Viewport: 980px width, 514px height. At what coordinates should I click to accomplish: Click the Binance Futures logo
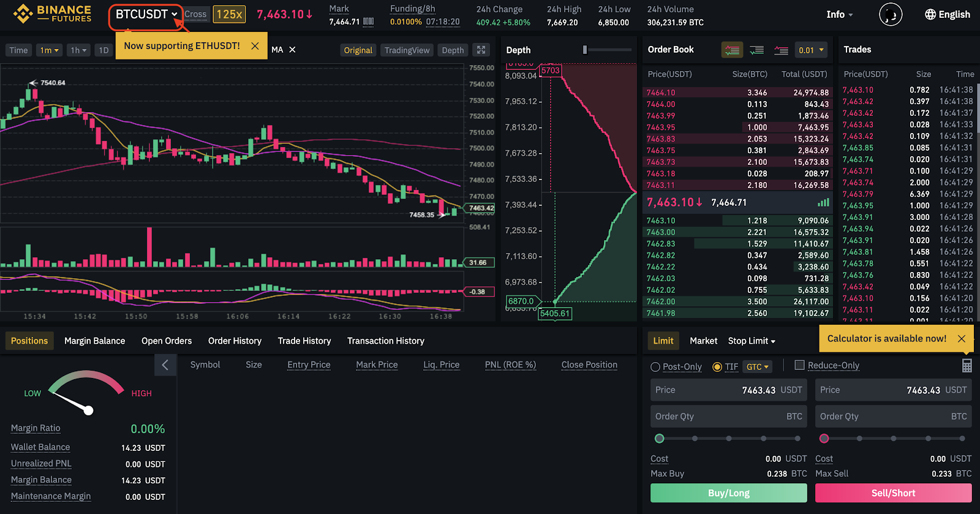click(x=52, y=13)
